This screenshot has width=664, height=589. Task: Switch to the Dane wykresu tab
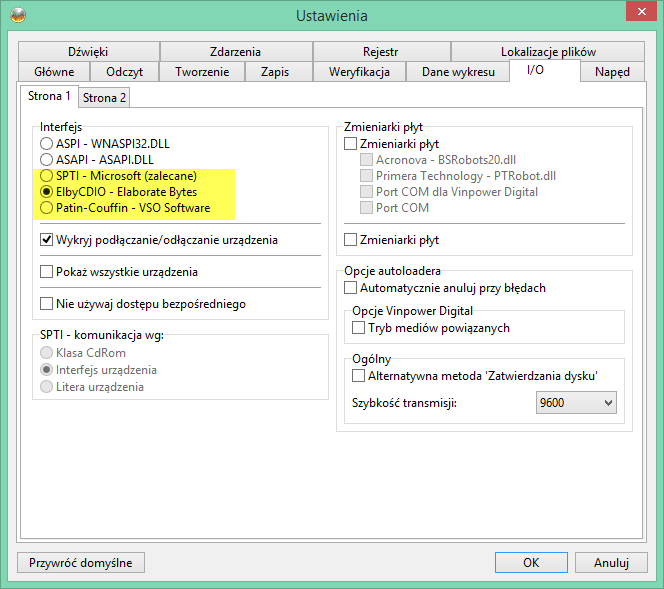458,72
